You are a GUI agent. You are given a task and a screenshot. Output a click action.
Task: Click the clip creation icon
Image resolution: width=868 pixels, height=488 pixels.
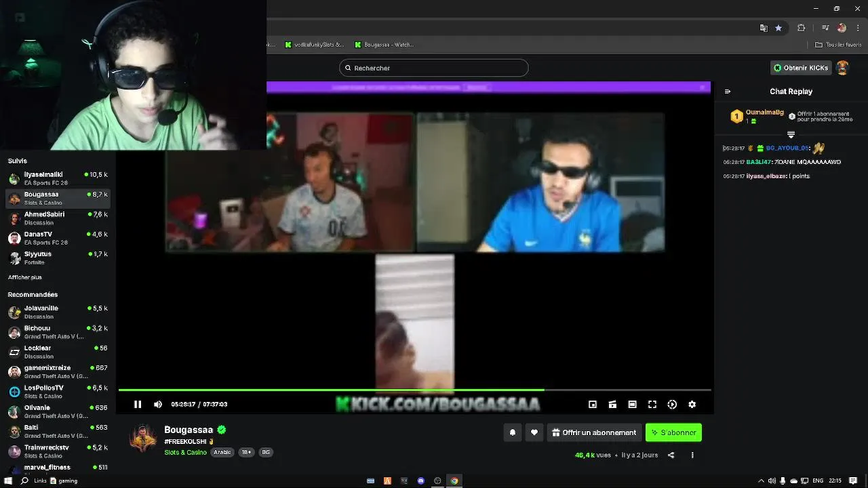[612, 404]
